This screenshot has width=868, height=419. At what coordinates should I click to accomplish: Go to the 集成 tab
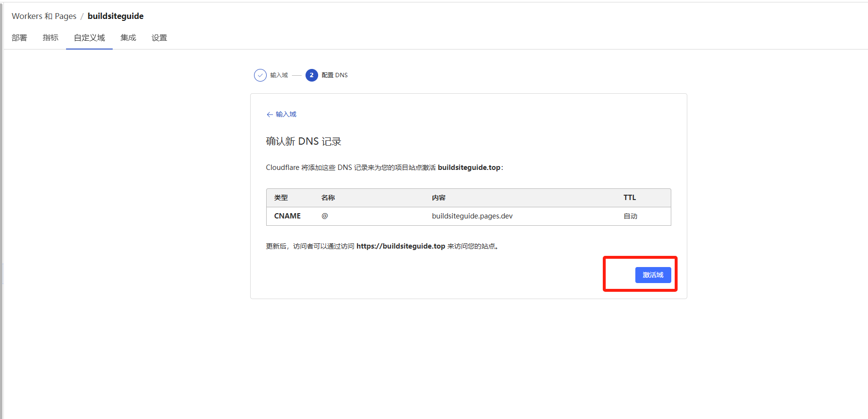[x=128, y=38]
